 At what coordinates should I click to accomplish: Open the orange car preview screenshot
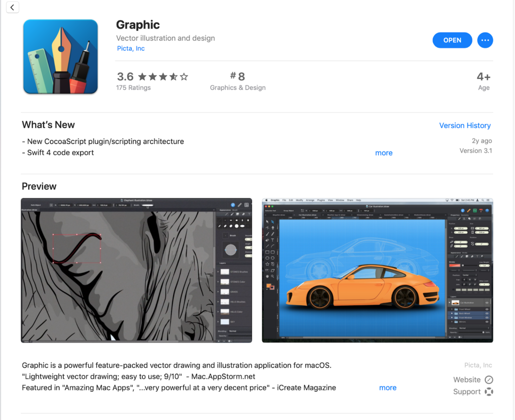point(377,270)
